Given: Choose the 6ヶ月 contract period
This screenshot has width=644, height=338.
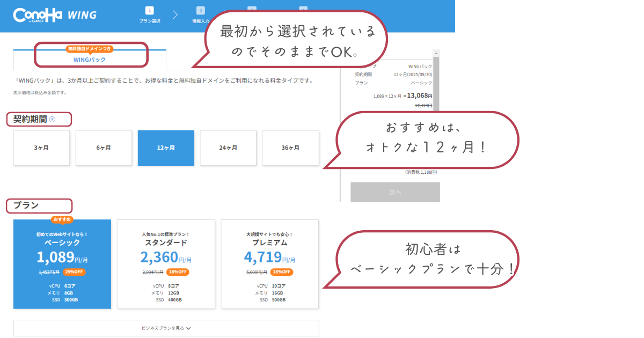Looking at the screenshot, I should [x=104, y=148].
